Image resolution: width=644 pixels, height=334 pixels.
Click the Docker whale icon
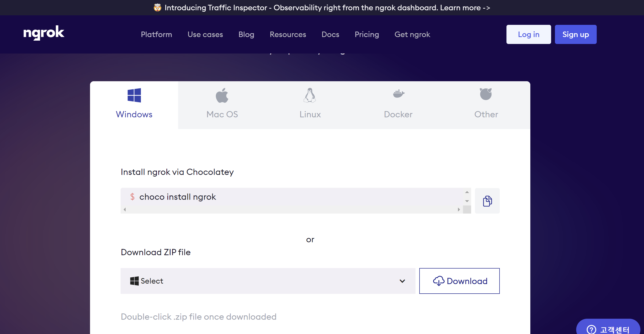pos(399,94)
